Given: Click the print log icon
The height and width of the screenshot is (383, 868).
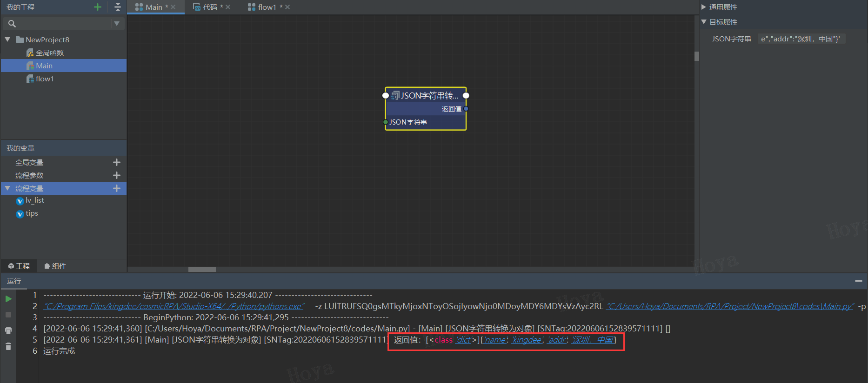Looking at the screenshot, I should coord(8,330).
